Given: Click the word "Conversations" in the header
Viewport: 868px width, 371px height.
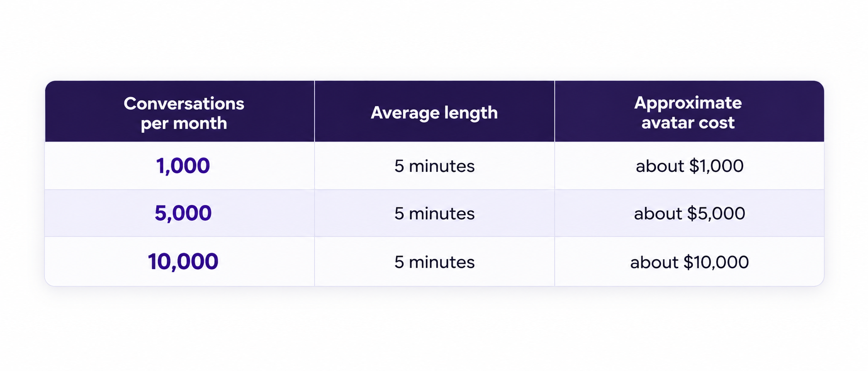Looking at the screenshot, I should tap(184, 104).
